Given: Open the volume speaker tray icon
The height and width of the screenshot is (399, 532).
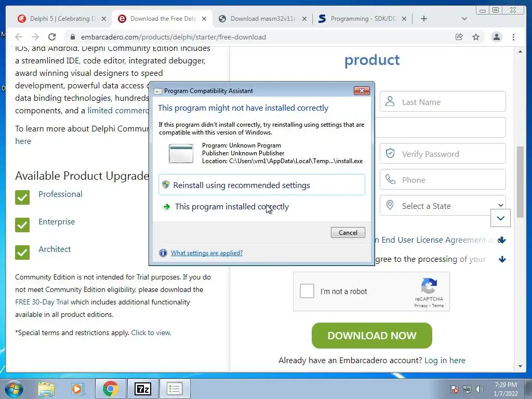Looking at the screenshot, I should pyautogui.click(x=480, y=389).
